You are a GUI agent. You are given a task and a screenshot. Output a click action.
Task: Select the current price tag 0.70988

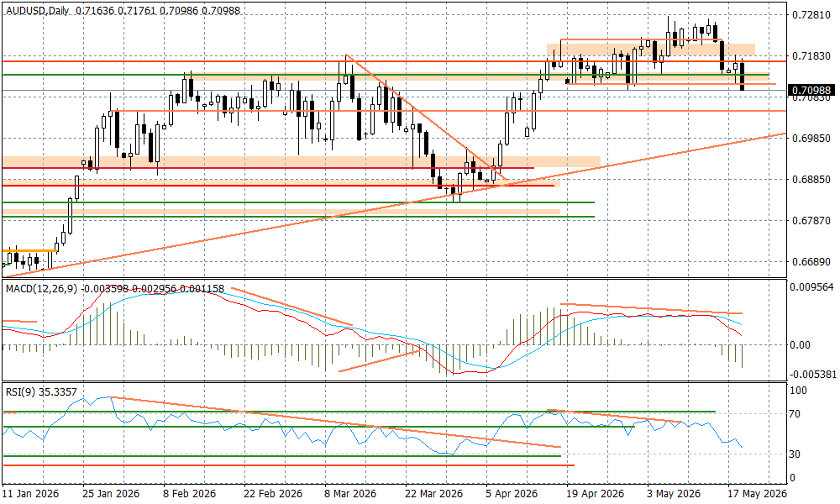click(x=811, y=90)
